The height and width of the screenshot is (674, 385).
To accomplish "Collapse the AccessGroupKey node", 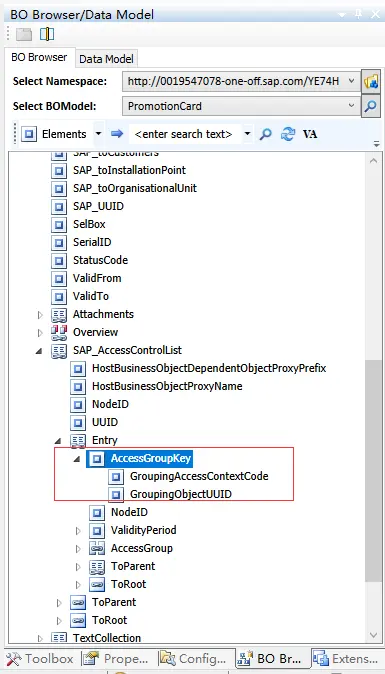I will click(77, 459).
